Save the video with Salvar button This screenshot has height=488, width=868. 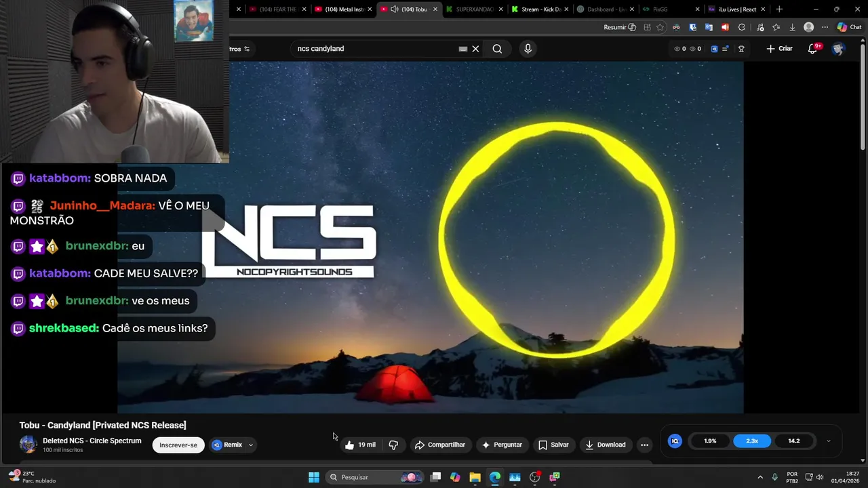553,445
